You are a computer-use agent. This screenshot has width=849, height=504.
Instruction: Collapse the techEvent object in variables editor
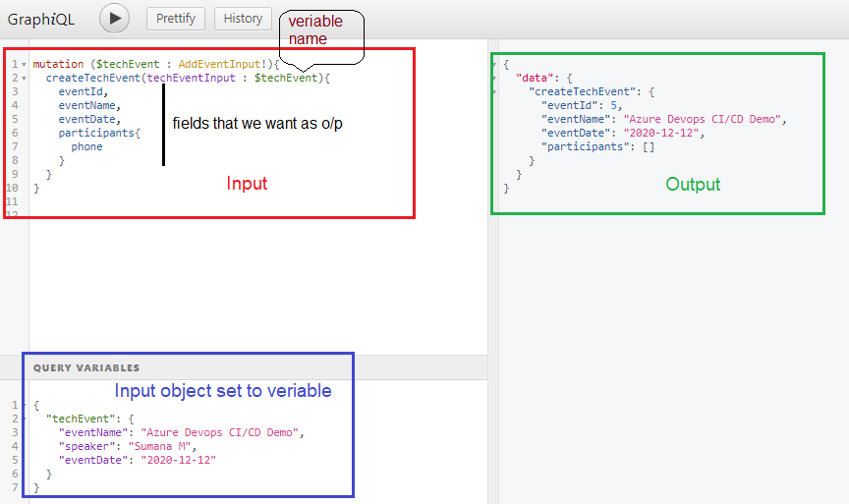click(24, 419)
